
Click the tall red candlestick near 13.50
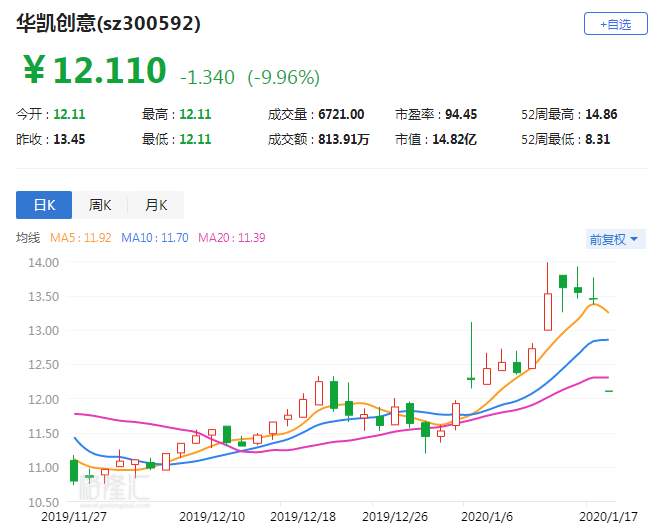point(548,312)
